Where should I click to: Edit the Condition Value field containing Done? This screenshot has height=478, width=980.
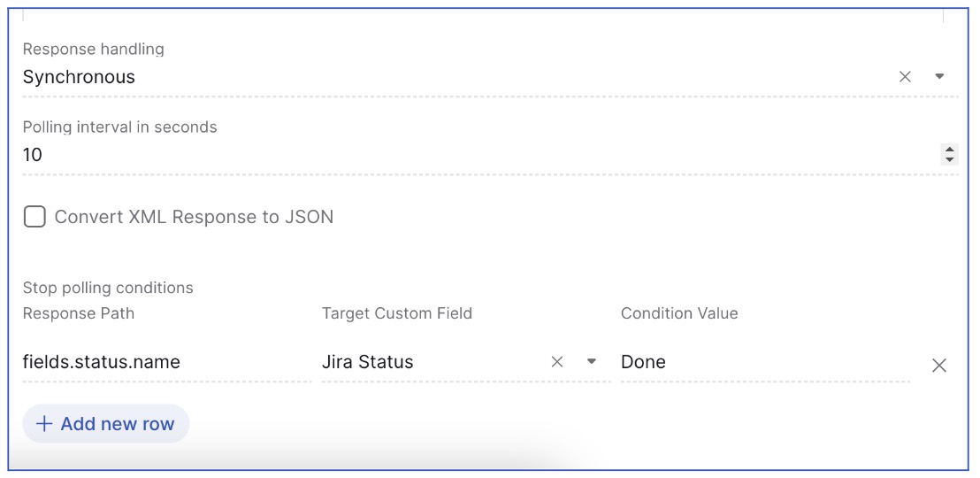764,362
